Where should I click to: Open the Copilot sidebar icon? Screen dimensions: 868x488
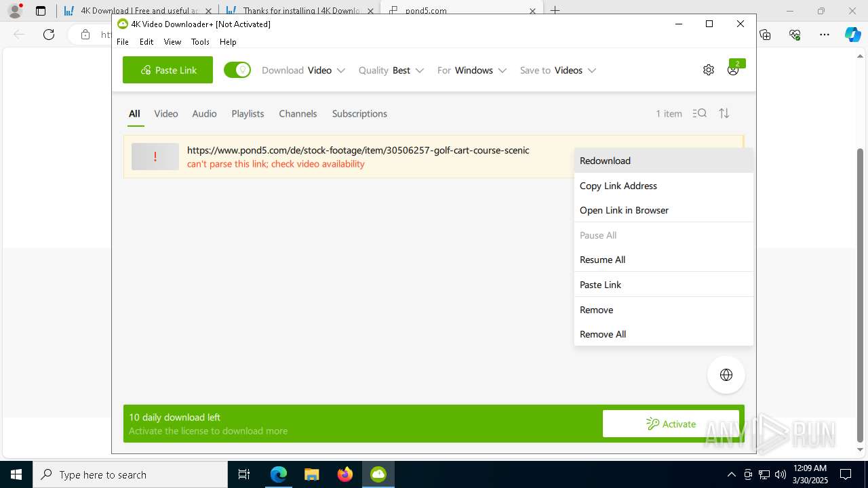pyautogui.click(x=852, y=35)
